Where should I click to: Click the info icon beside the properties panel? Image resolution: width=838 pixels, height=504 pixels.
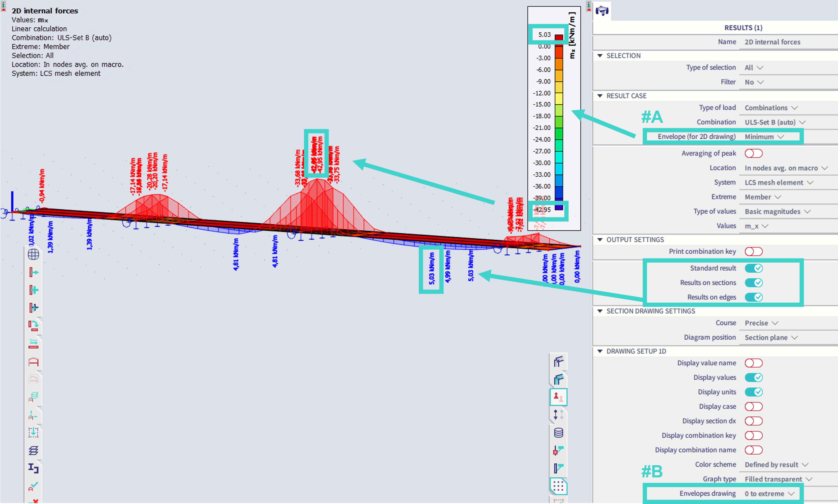(x=589, y=6)
